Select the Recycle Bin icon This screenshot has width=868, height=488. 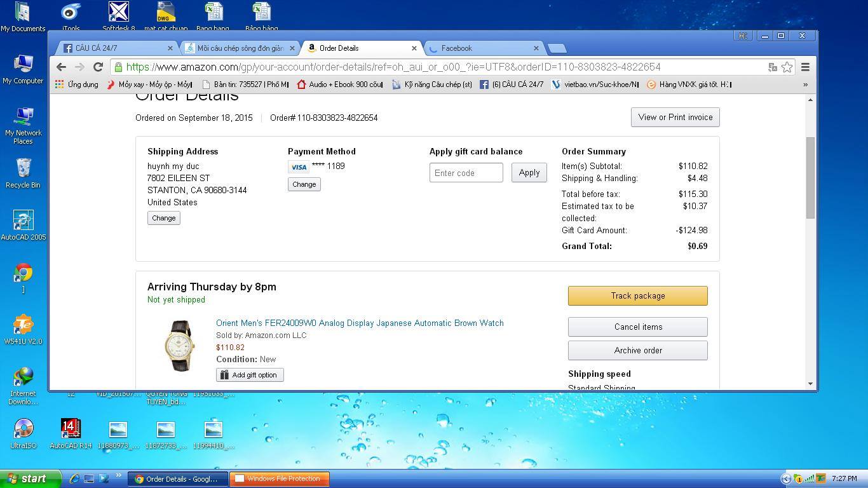click(23, 173)
